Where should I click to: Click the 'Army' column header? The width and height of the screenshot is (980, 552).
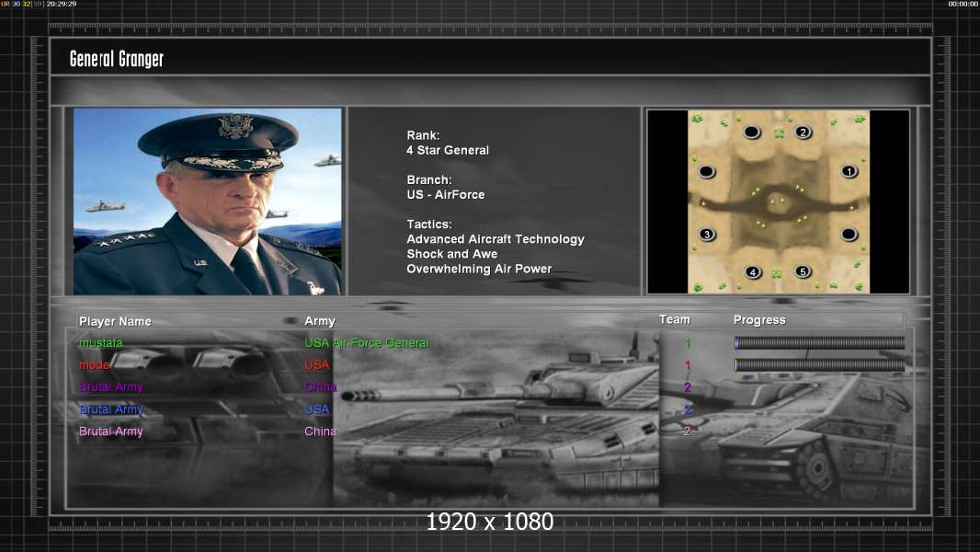[320, 321]
